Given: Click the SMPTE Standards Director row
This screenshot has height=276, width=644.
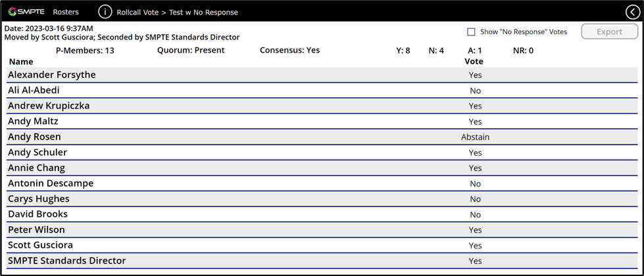Looking at the screenshot, I should point(66,261).
